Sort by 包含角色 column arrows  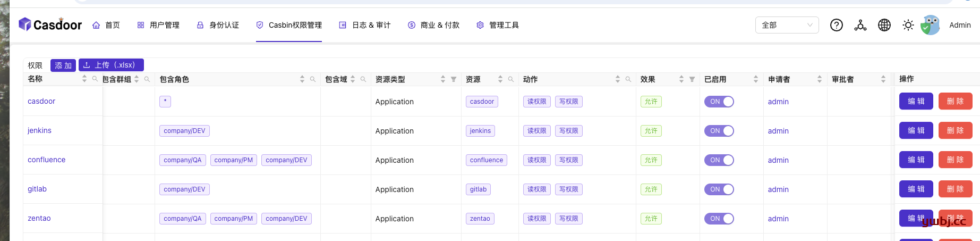click(302, 79)
